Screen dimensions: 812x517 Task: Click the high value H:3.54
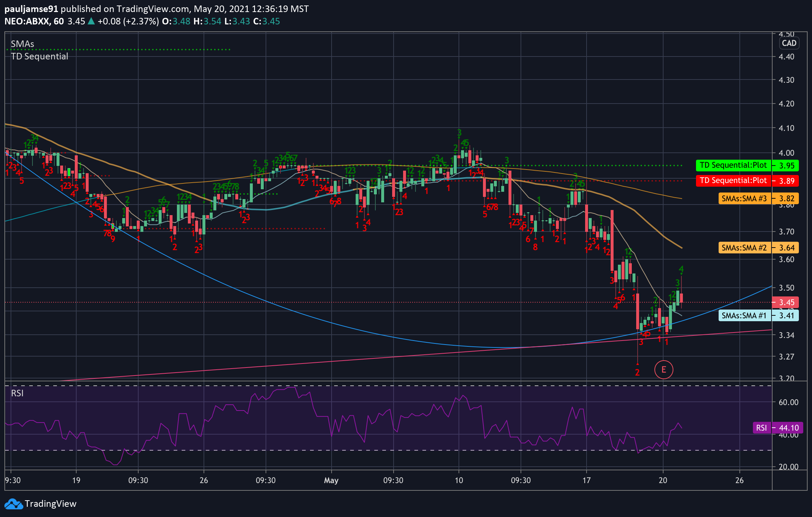(208, 22)
